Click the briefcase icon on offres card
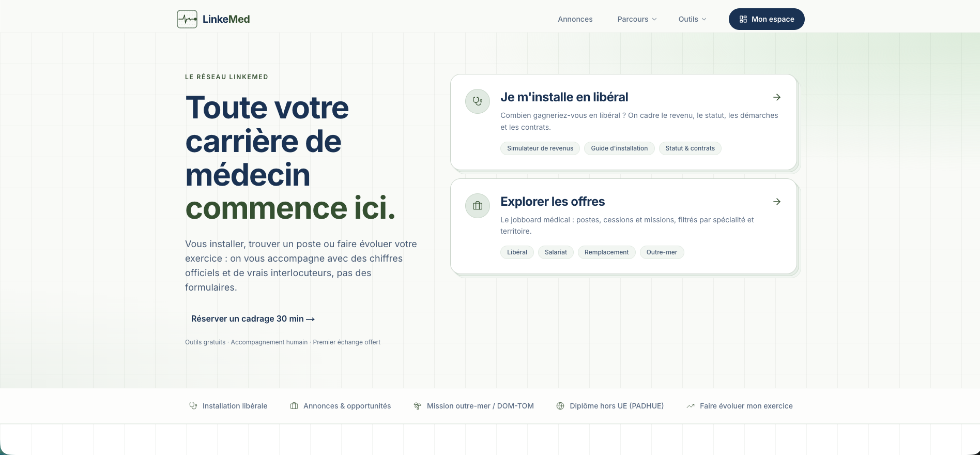Screen dimensions: 980x455 (x=478, y=206)
